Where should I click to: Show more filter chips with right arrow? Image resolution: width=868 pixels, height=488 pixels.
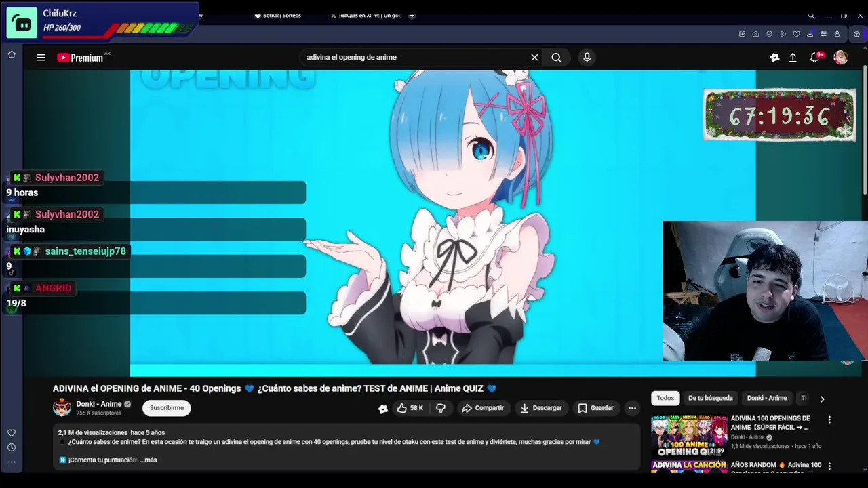(822, 399)
